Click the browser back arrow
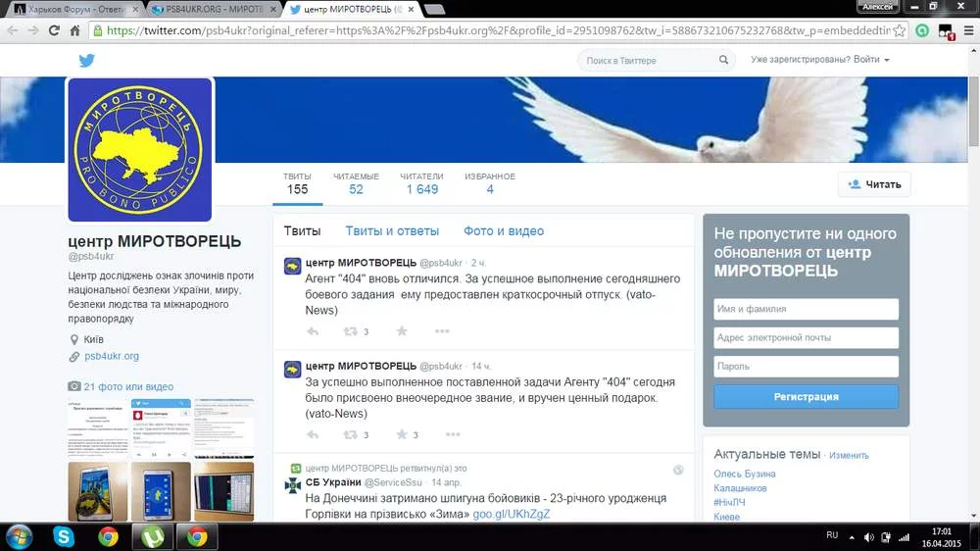The height and width of the screenshot is (551, 980). pos(13,30)
